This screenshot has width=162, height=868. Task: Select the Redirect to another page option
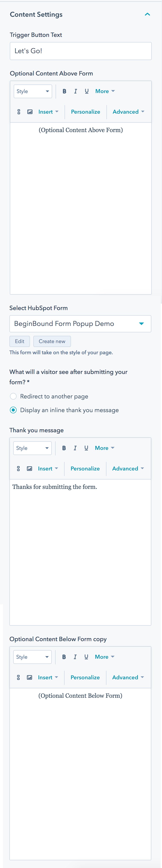click(13, 396)
